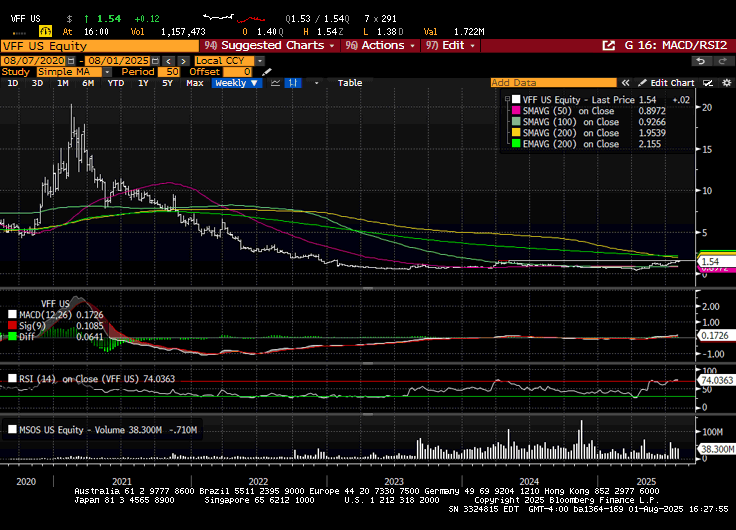Open chart settings gear icon
This screenshot has width=736, height=530.
(727, 83)
